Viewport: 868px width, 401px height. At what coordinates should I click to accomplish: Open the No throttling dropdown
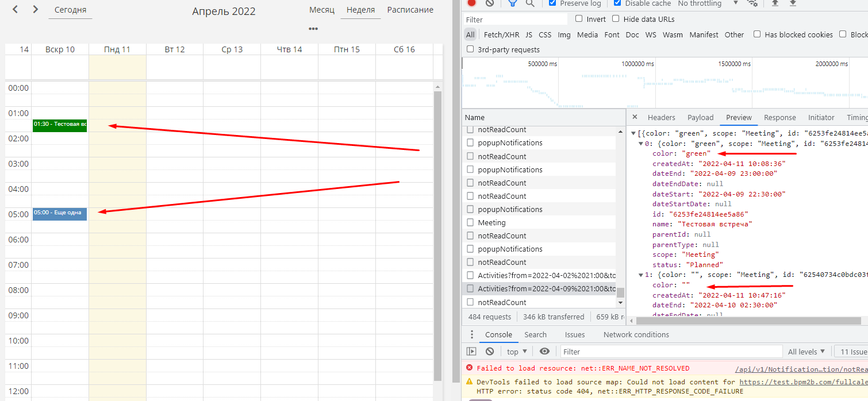coord(707,3)
